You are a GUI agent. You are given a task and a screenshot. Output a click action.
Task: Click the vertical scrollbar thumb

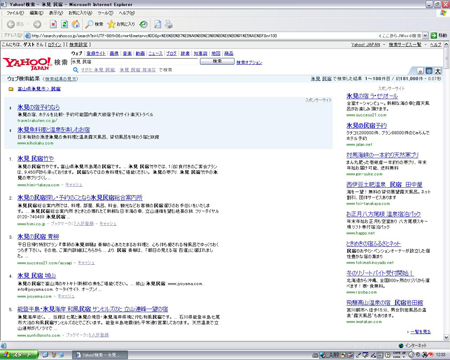pyautogui.click(x=446, y=57)
